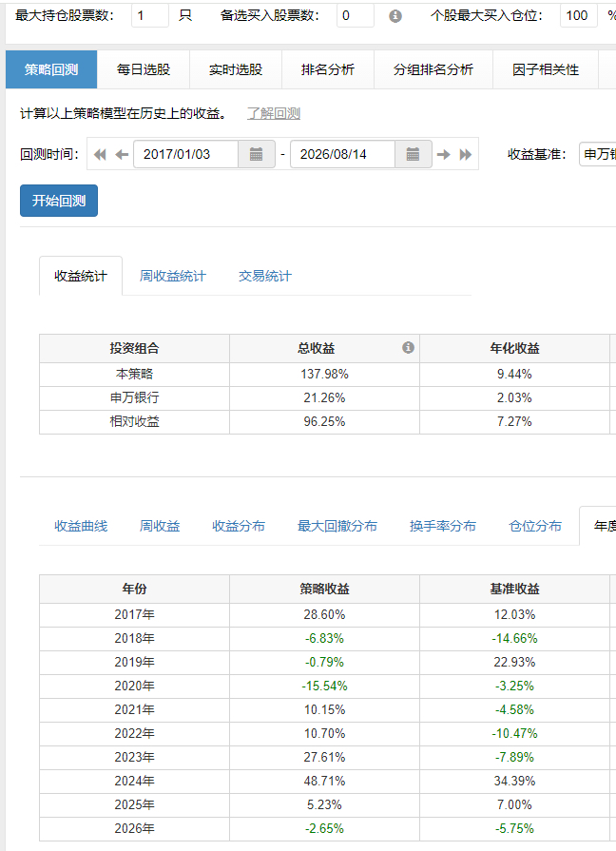616x851 pixels.
Task: Step forward with the single right arrow
Action: [443, 155]
